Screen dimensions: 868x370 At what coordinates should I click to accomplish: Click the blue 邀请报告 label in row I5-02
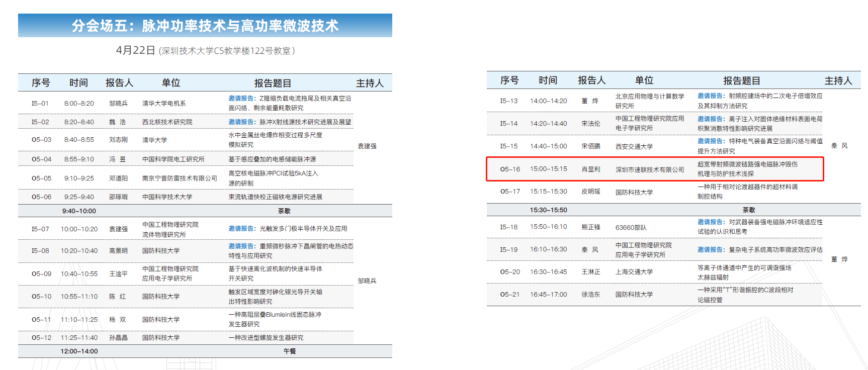coord(241,122)
